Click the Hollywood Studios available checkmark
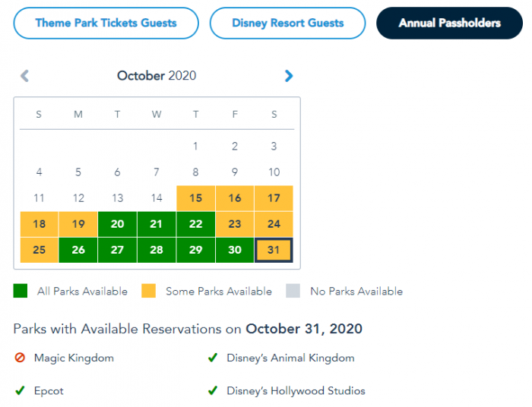Image resolution: width=532 pixels, height=407 pixels. (213, 391)
